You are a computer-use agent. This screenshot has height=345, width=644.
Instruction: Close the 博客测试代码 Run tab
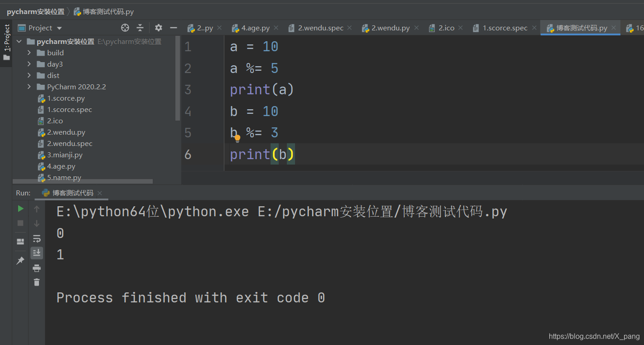100,193
